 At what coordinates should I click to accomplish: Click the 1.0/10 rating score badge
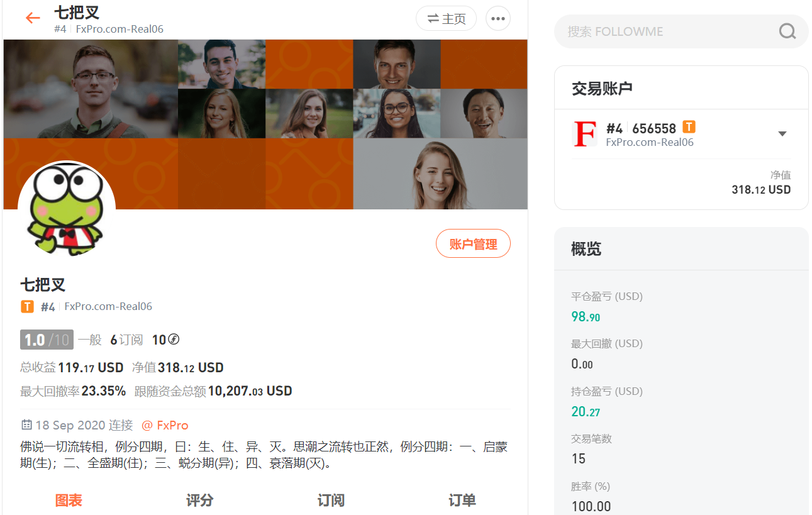(47, 340)
